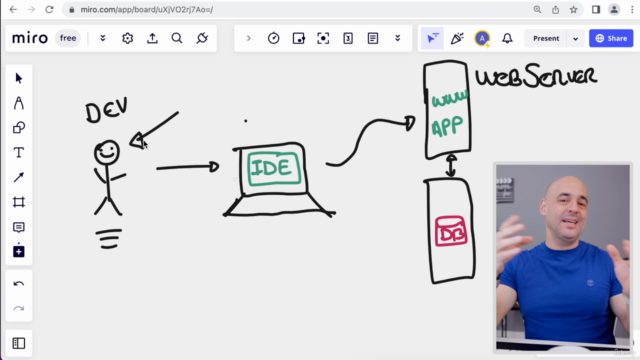Open browser zoom magnifier icon

[x=537, y=9]
